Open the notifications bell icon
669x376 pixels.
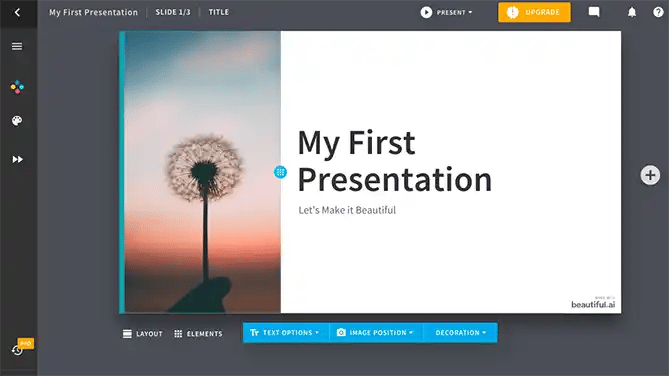(x=632, y=12)
